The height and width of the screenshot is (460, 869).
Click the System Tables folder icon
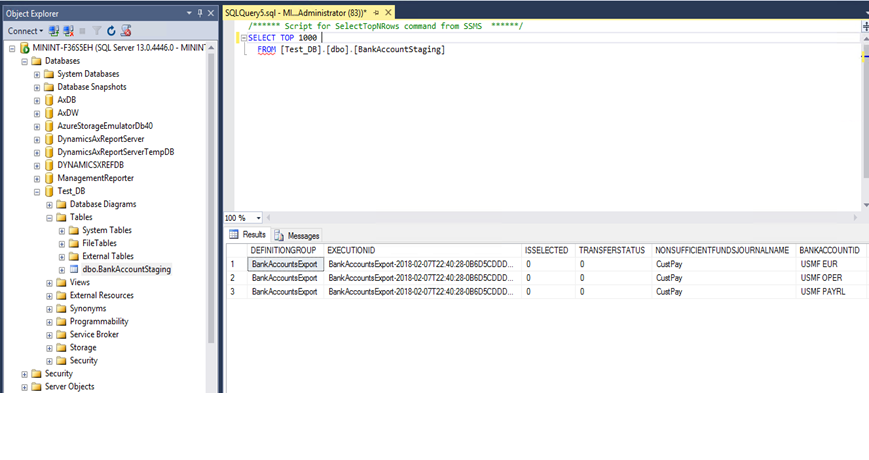pyautogui.click(x=74, y=230)
